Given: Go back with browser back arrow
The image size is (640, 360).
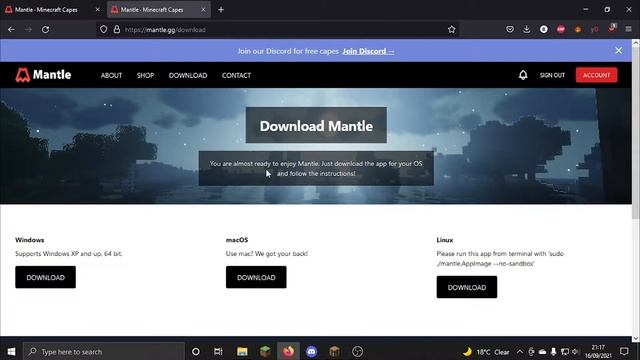Looking at the screenshot, I should point(11,29).
